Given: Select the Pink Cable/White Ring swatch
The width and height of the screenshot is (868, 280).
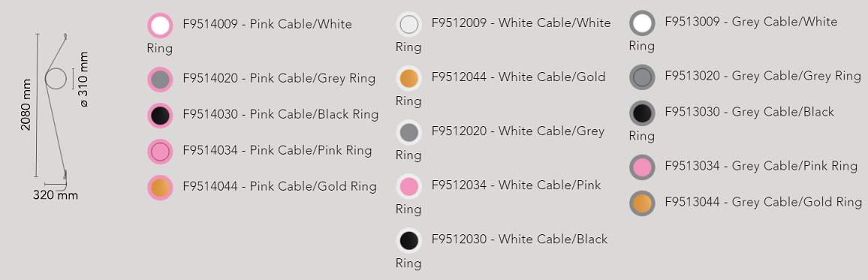Looking at the screenshot, I should [x=160, y=26].
